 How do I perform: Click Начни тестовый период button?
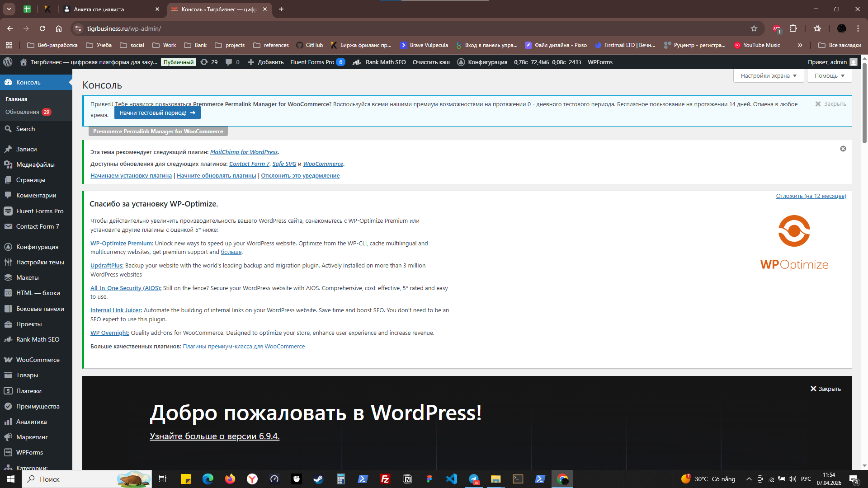157,113
